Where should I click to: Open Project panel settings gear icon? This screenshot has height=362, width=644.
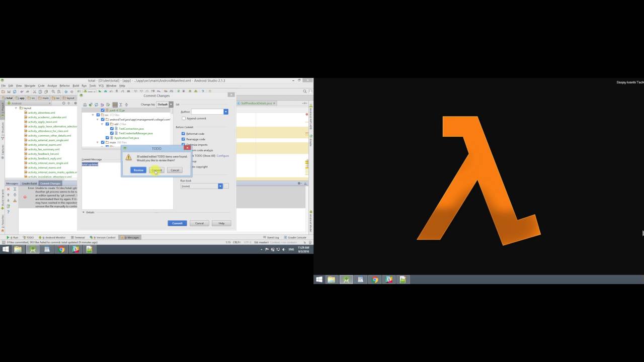pyautogui.click(x=75, y=103)
